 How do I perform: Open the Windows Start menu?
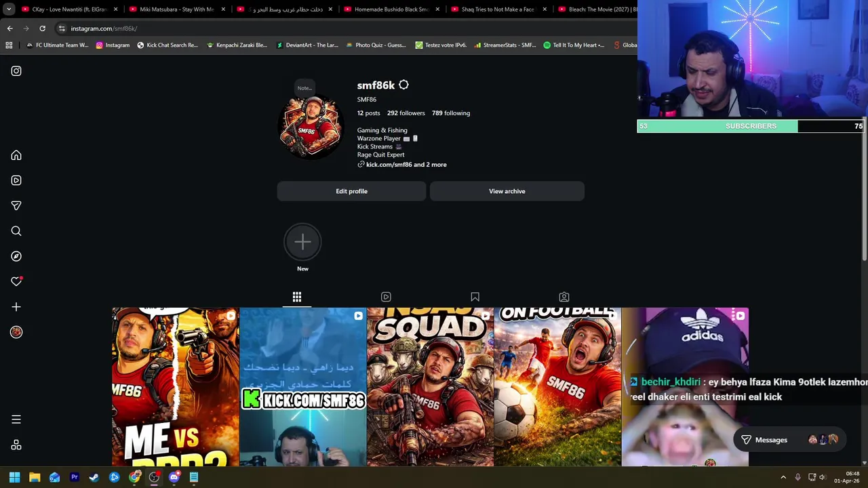point(14,477)
